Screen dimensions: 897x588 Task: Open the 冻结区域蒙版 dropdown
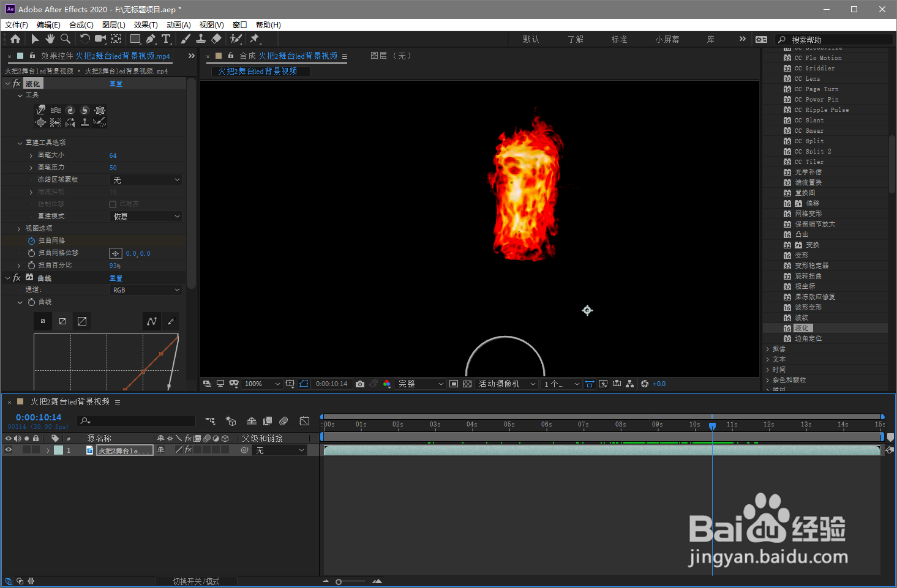pyautogui.click(x=146, y=180)
